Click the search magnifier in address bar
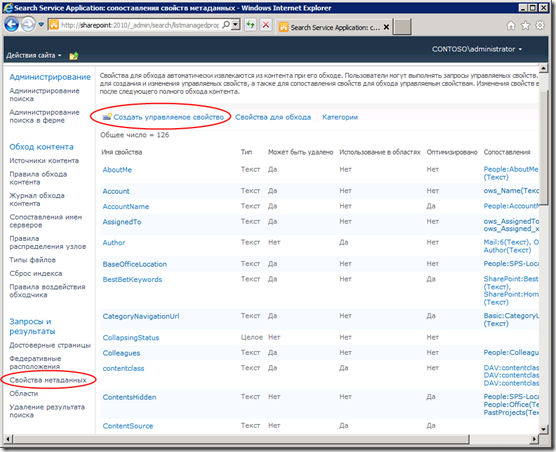This screenshot has height=452, width=556. pyautogui.click(x=226, y=25)
